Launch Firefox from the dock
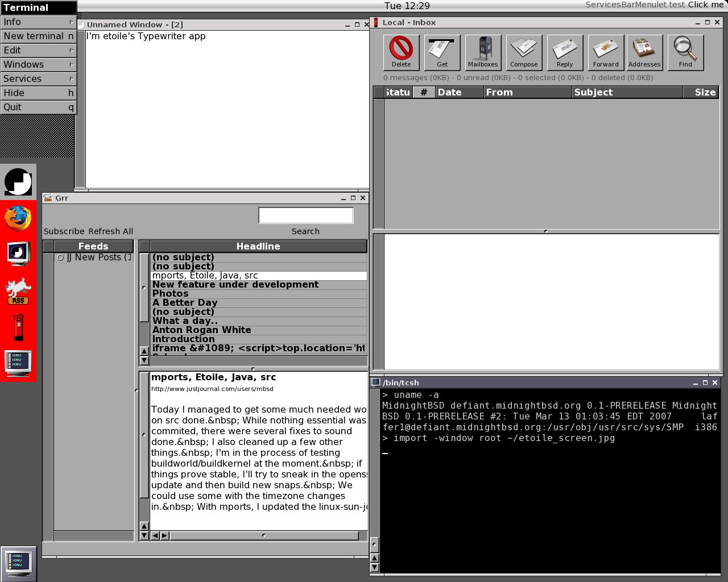 18,218
